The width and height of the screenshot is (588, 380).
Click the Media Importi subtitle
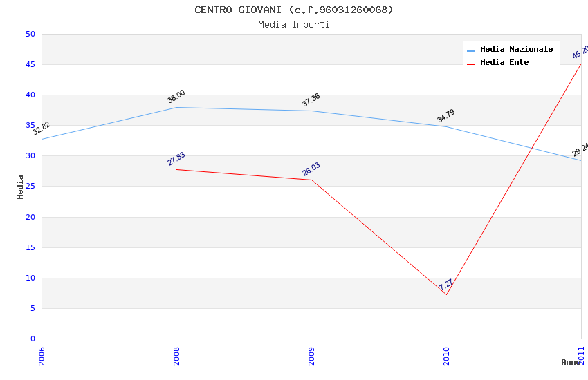point(294,24)
